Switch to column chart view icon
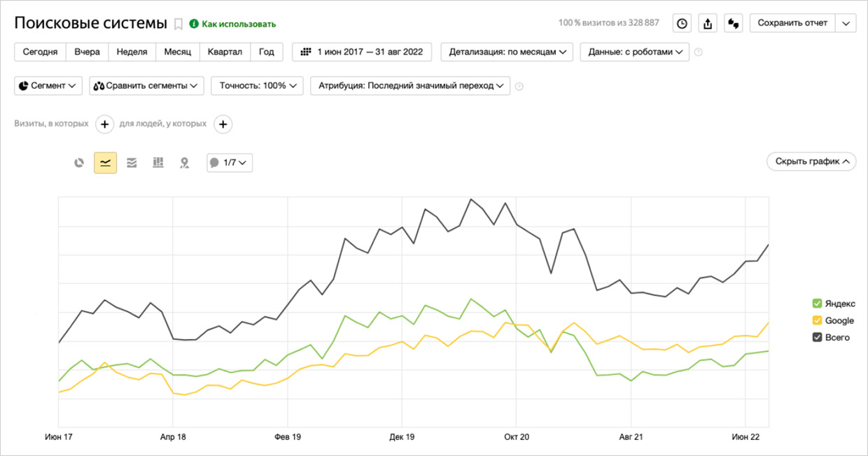The width and height of the screenshot is (868, 456). (x=158, y=163)
